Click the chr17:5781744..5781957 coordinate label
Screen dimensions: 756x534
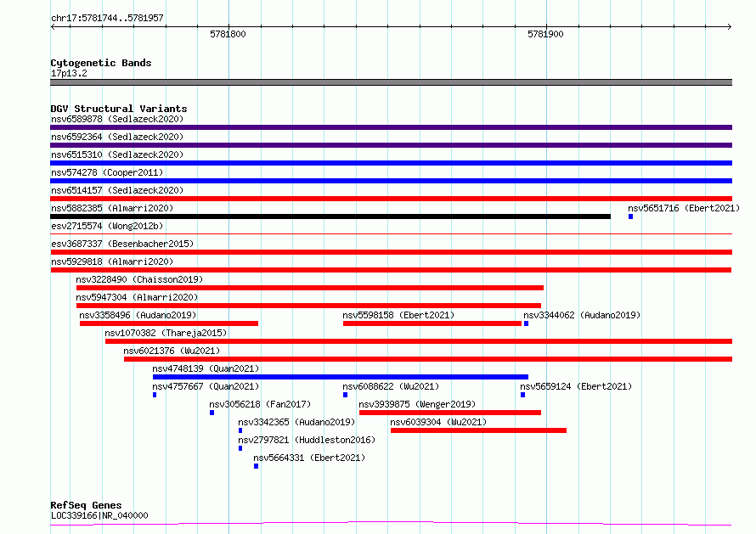tap(107, 18)
